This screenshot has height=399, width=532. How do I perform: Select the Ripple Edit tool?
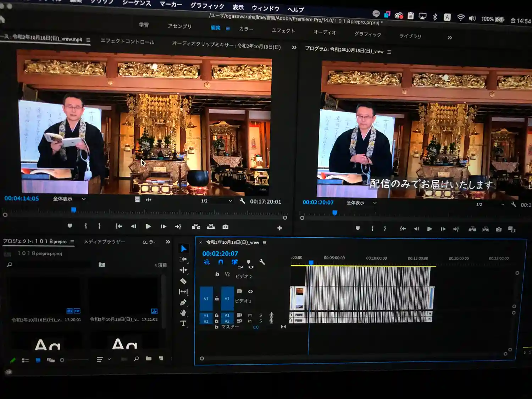(183, 270)
